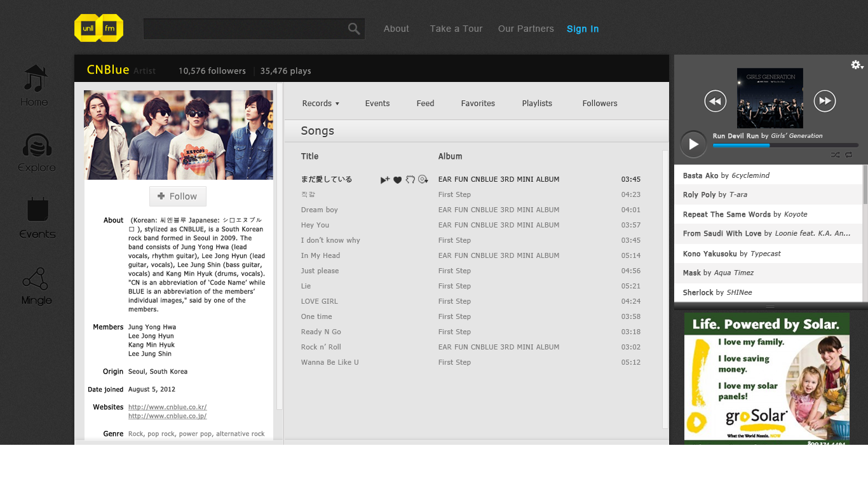Open Events in the left sidebar

tap(37, 218)
